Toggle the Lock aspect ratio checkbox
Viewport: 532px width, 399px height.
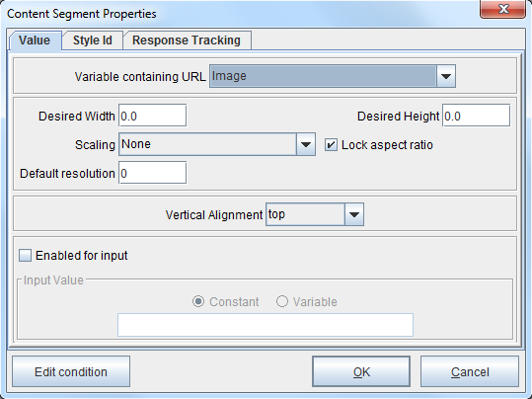click(331, 145)
